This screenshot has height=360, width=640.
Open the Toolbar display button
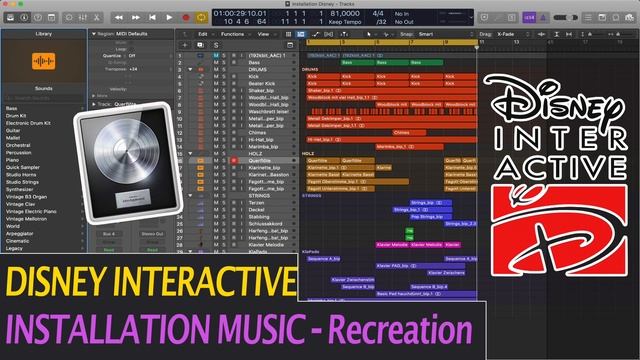[x=51, y=18]
